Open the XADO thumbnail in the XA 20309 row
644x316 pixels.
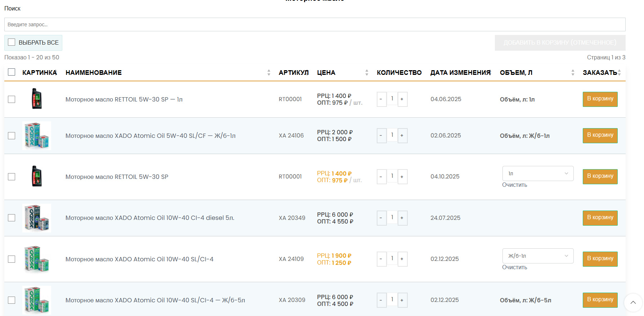coord(37,300)
